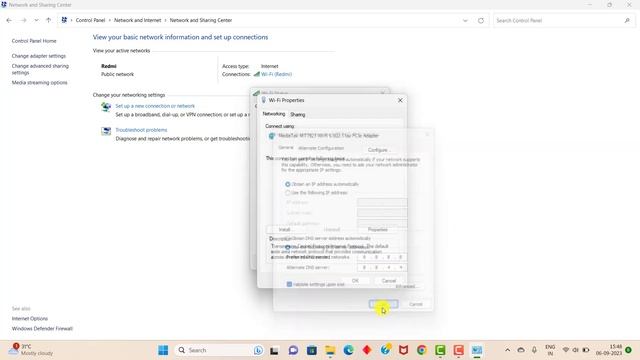Toggle Validate settings upon exit checkbox
The image size is (640, 360).
(289, 284)
